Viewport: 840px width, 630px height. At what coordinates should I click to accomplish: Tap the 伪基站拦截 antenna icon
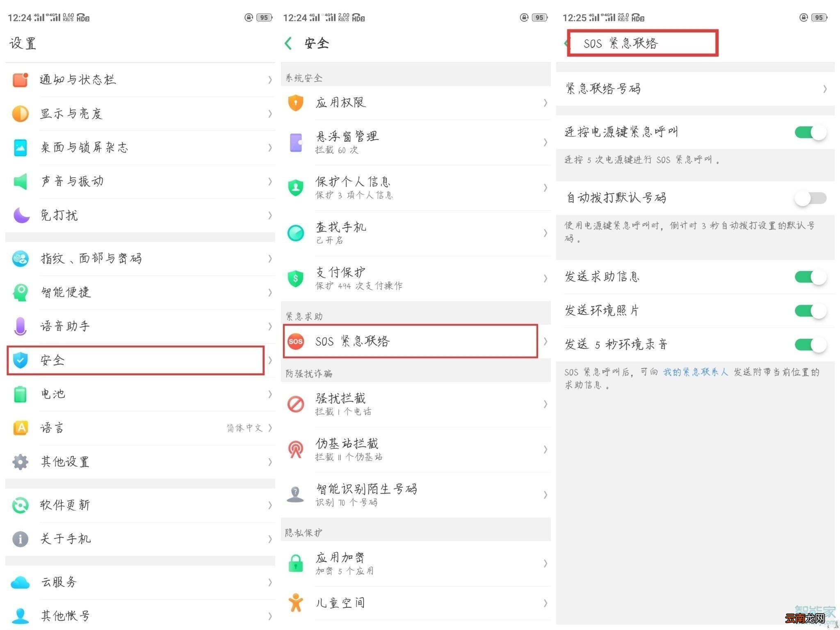point(296,450)
